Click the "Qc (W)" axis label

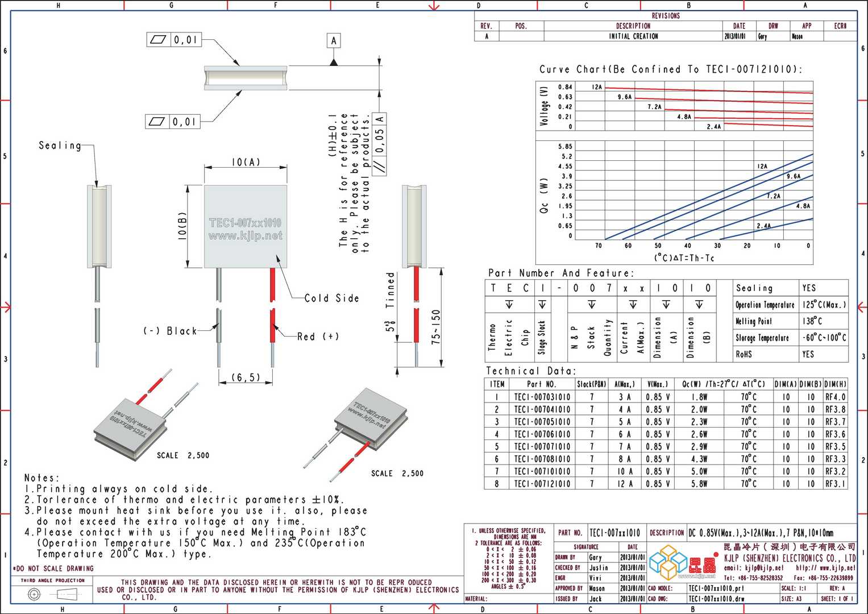click(x=545, y=196)
